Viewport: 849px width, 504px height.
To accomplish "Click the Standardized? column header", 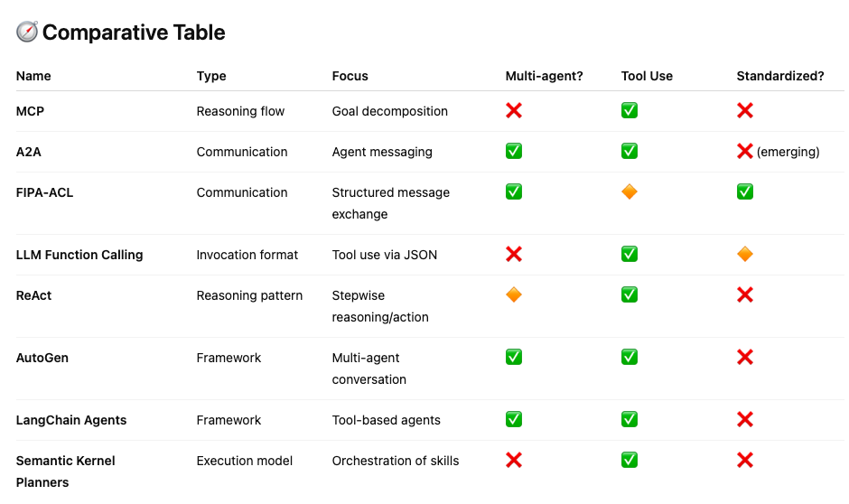I will (x=780, y=76).
